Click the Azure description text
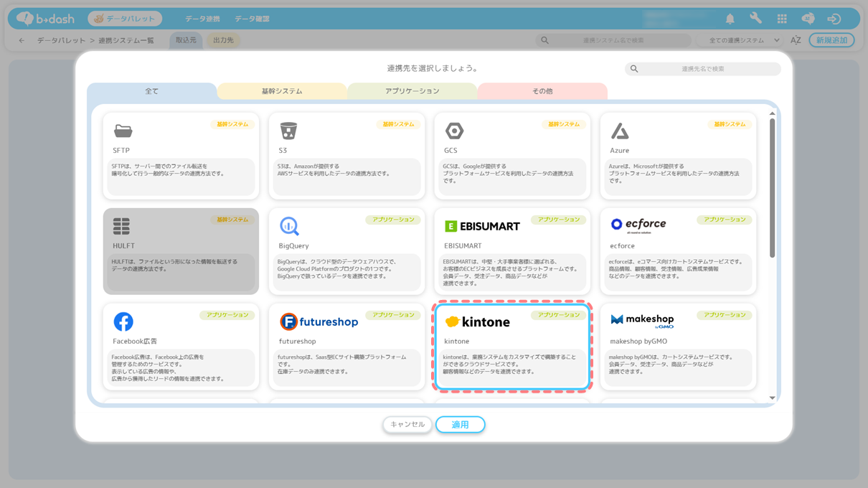This screenshot has height=488, width=868. (674, 173)
